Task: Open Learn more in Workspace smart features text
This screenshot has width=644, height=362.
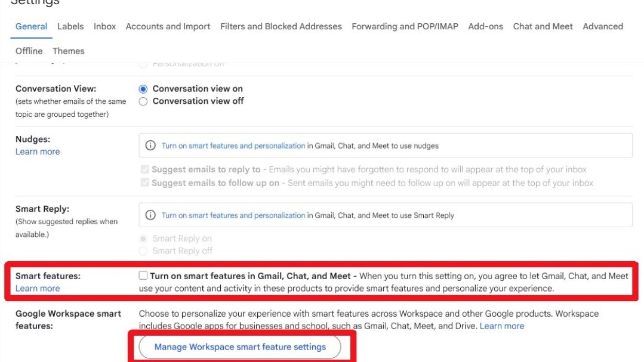Action: pyautogui.click(x=502, y=326)
